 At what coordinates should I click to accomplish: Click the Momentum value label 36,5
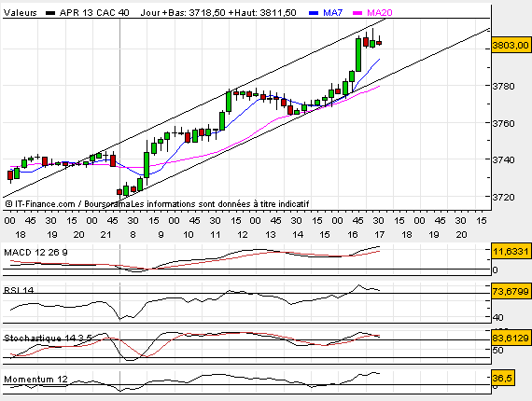click(x=503, y=378)
